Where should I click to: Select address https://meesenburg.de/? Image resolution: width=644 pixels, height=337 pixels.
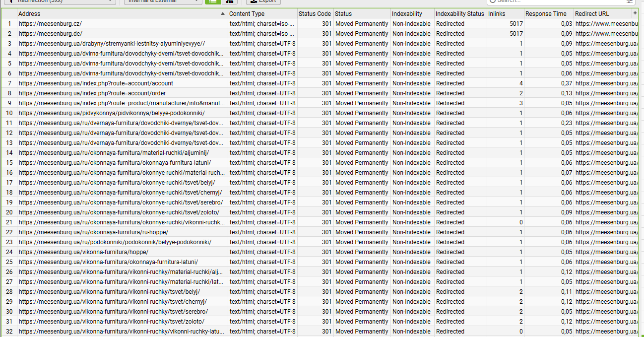click(51, 34)
